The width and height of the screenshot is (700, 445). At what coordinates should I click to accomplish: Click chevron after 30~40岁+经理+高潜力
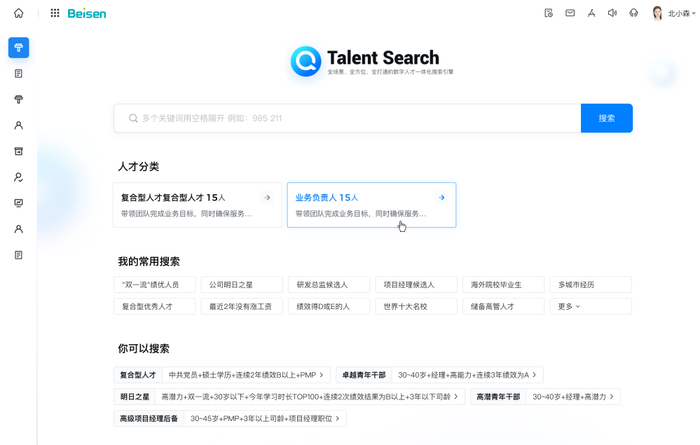pos(612,396)
